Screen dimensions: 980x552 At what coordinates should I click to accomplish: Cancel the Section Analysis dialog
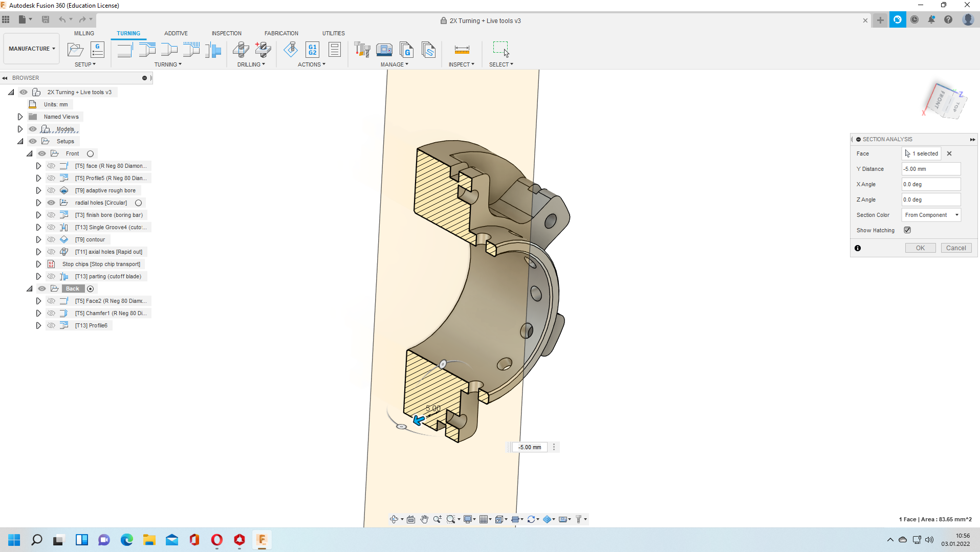tap(955, 248)
